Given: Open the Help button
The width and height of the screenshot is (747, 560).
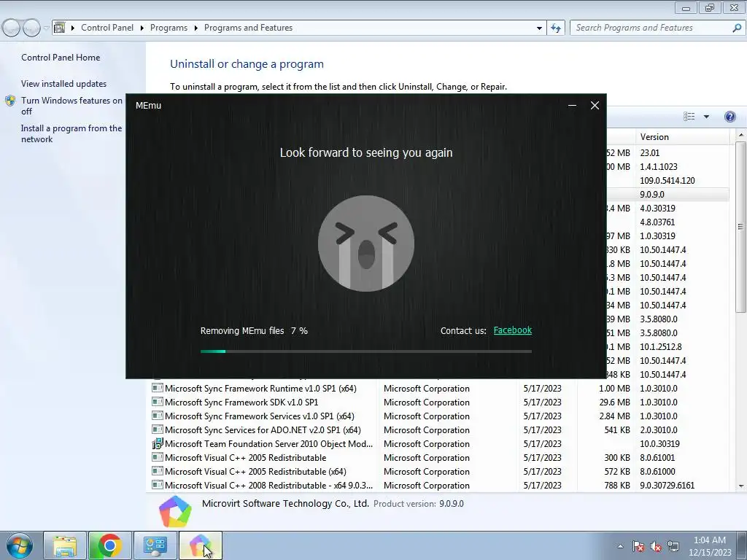Looking at the screenshot, I should (x=729, y=117).
